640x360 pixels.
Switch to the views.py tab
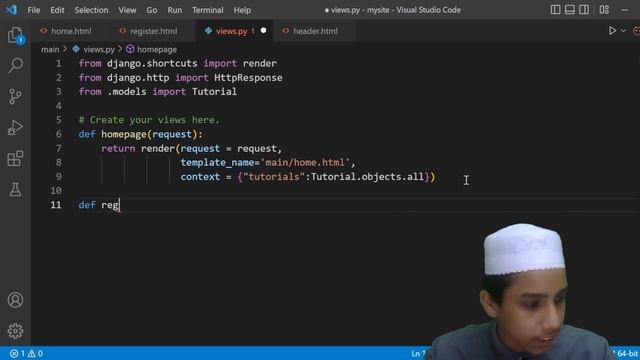point(231,31)
